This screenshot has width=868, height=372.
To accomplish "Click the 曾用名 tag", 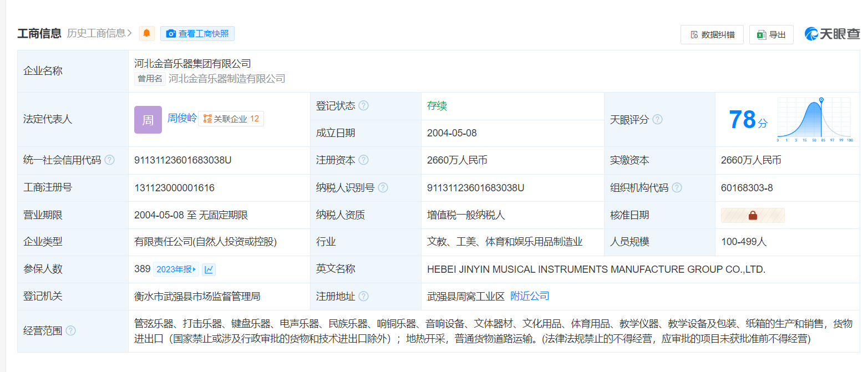I will (150, 79).
